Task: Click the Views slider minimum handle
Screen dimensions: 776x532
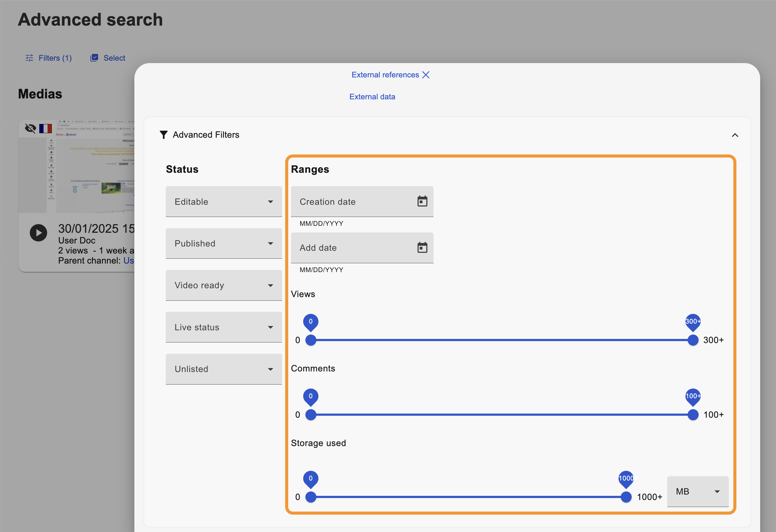Action: point(310,340)
